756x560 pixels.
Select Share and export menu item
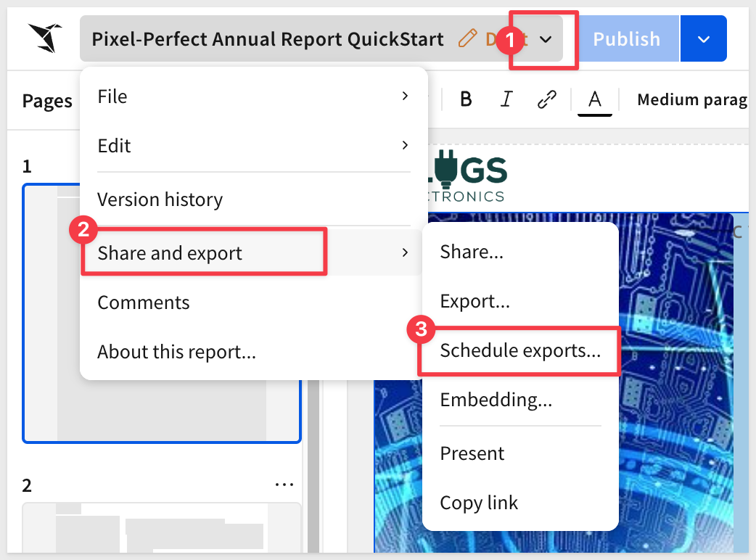[x=204, y=253]
